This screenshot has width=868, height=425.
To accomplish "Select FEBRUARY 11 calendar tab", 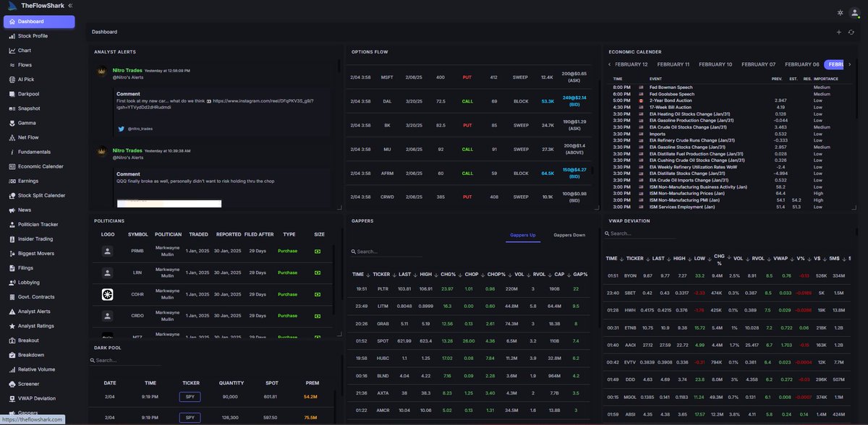I will [x=673, y=64].
